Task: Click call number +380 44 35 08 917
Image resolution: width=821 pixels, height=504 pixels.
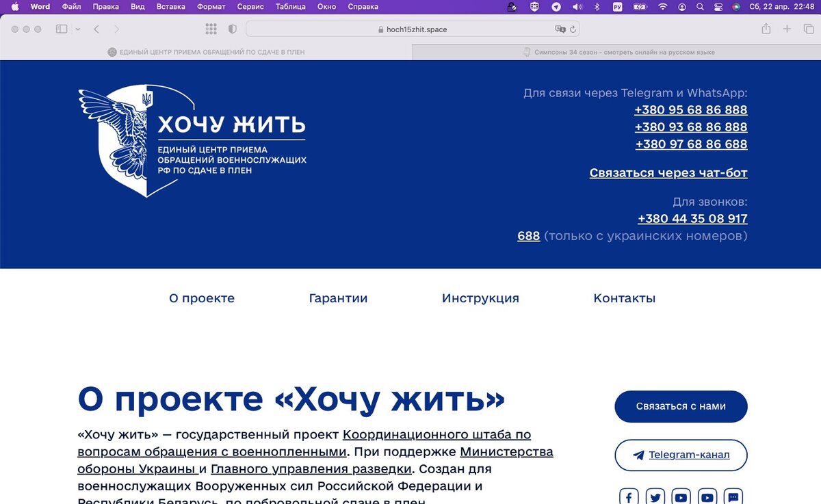Action: (x=692, y=219)
